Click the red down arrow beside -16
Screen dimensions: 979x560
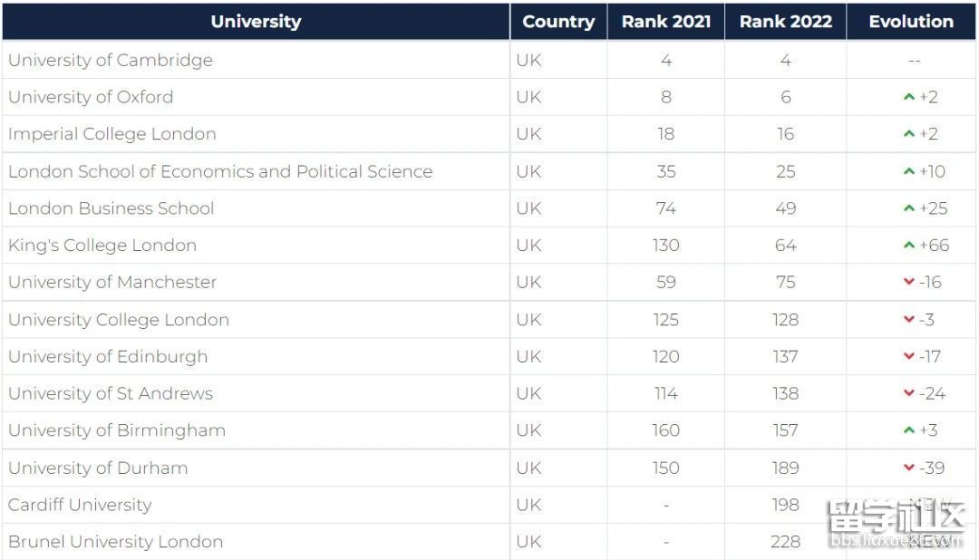pos(908,282)
